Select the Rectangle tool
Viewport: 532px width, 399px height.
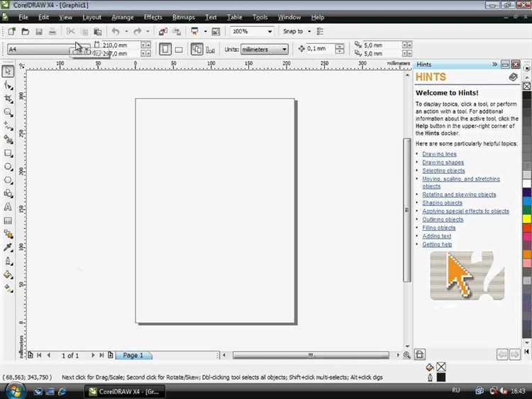point(8,153)
